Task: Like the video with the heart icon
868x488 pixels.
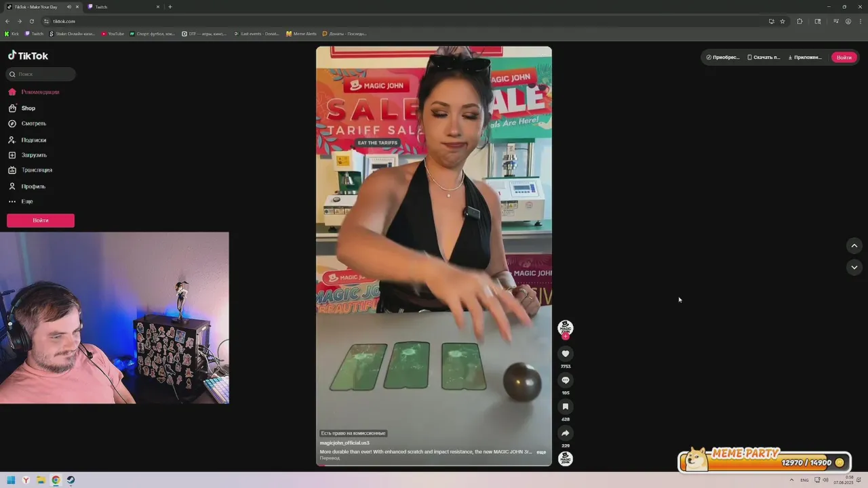Action: [x=565, y=354]
